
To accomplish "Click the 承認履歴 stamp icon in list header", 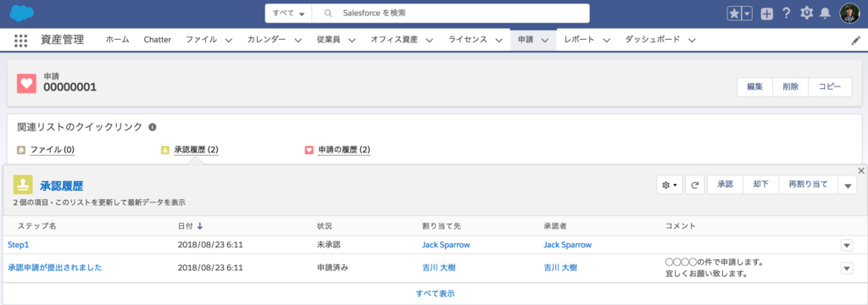I will click(x=23, y=185).
